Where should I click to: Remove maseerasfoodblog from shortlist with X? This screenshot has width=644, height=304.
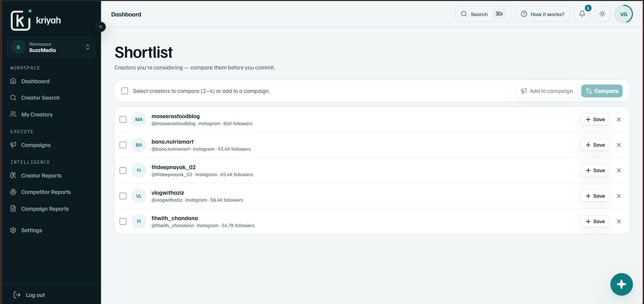pyautogui.click(x=619, y=119)
